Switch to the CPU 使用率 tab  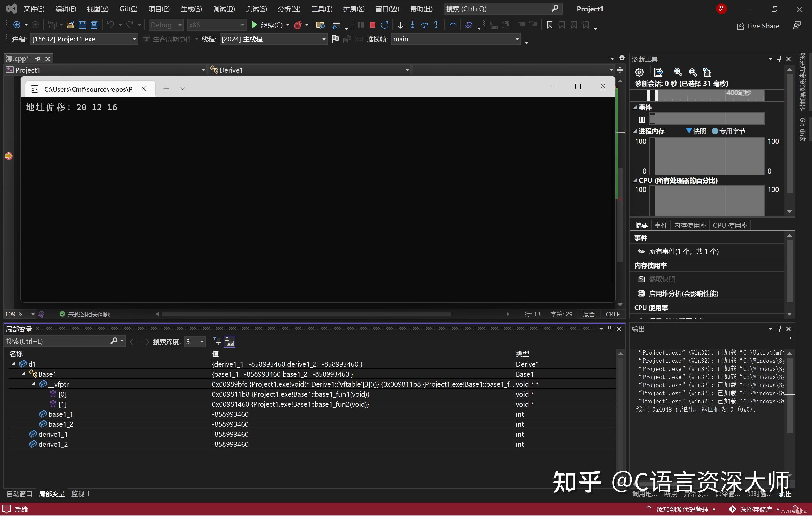[x=730, y=225]
